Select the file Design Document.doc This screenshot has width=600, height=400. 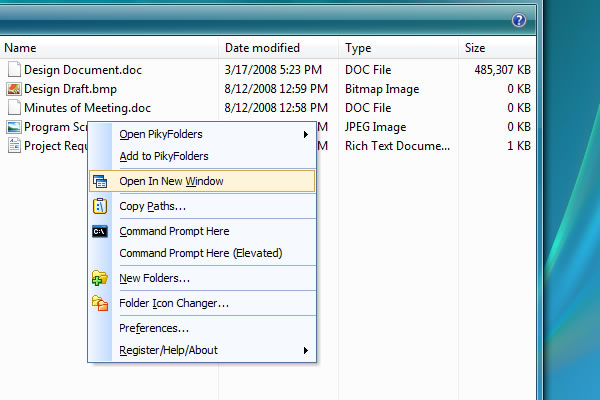[83, 70]
